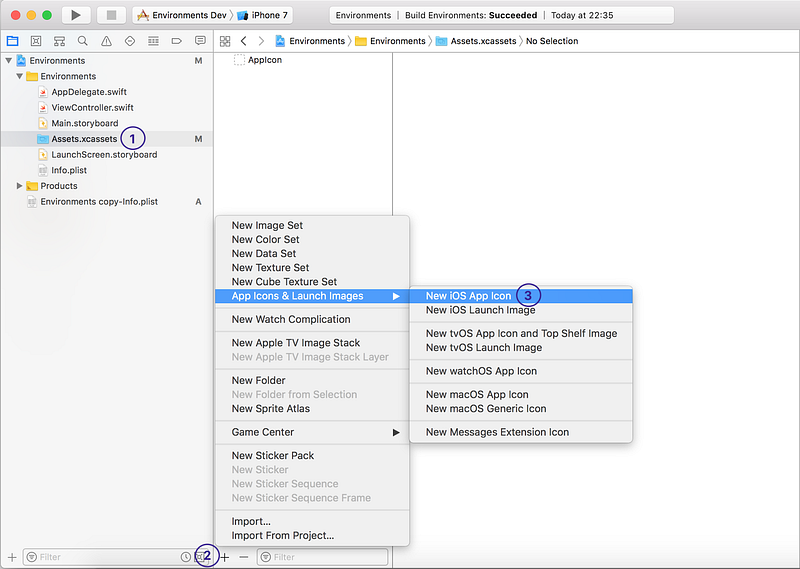
Task: Open the Symbol navigator
Action: [59, 41]
